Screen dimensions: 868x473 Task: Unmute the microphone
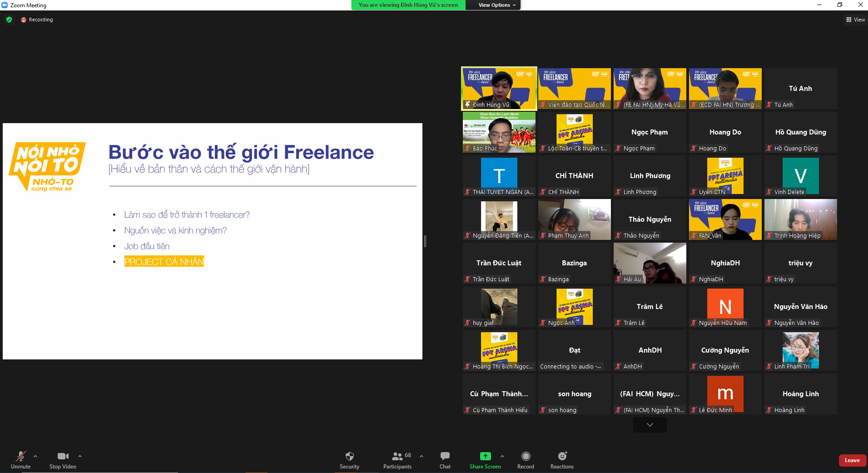[x=20, y=460]
